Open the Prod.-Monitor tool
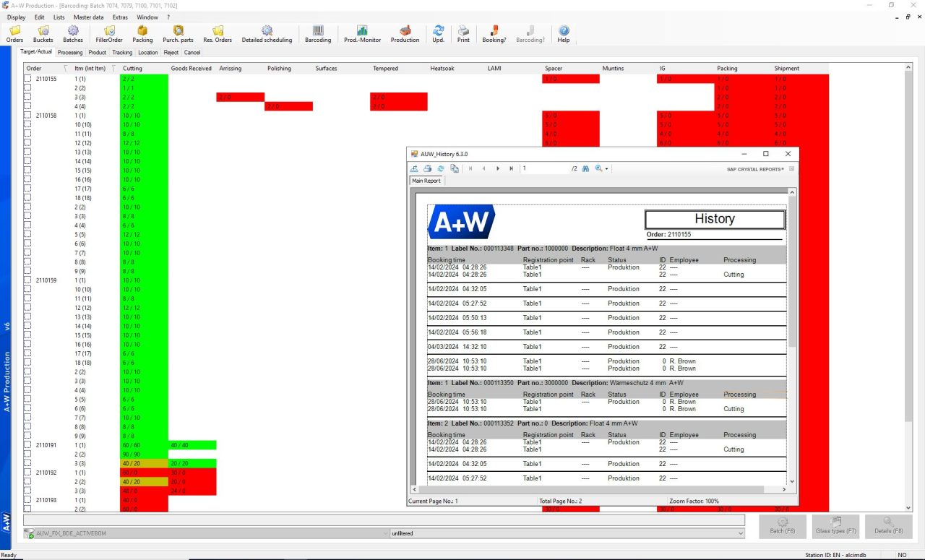 (x=362, y=34)
